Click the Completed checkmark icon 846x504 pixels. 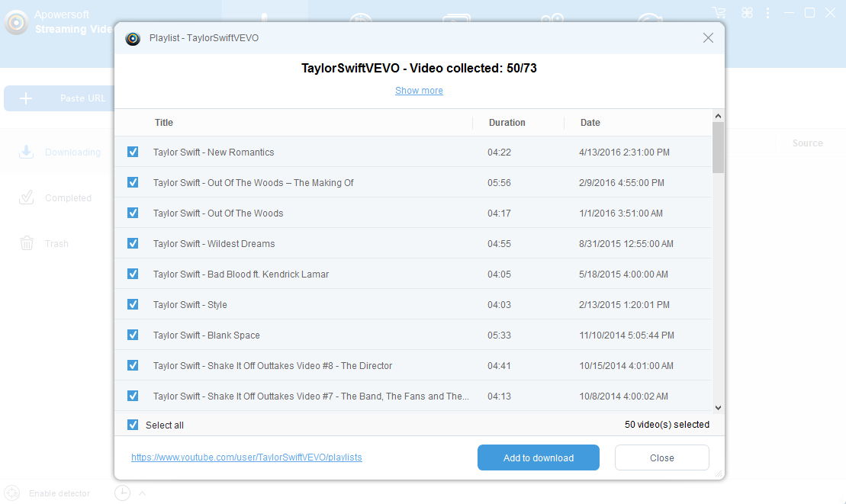pyautogui.click(x=26, y=197)
